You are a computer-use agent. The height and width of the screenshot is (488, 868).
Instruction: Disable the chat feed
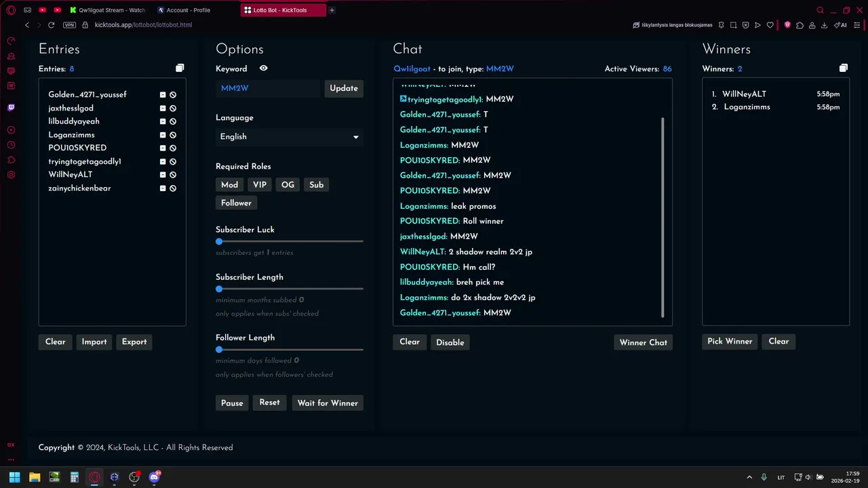[450, 342]
